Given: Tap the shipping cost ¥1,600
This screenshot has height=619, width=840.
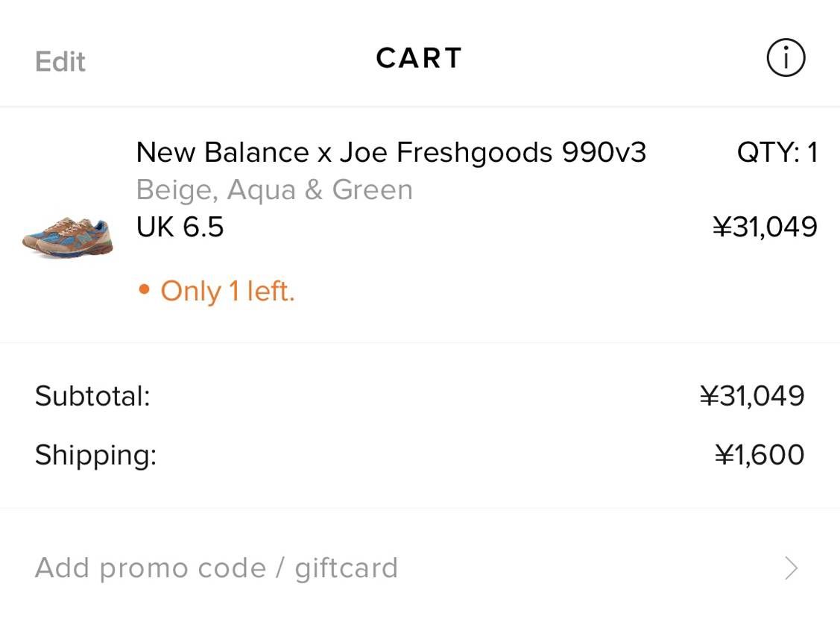Looking at the screenshot, I should (760, 455).
